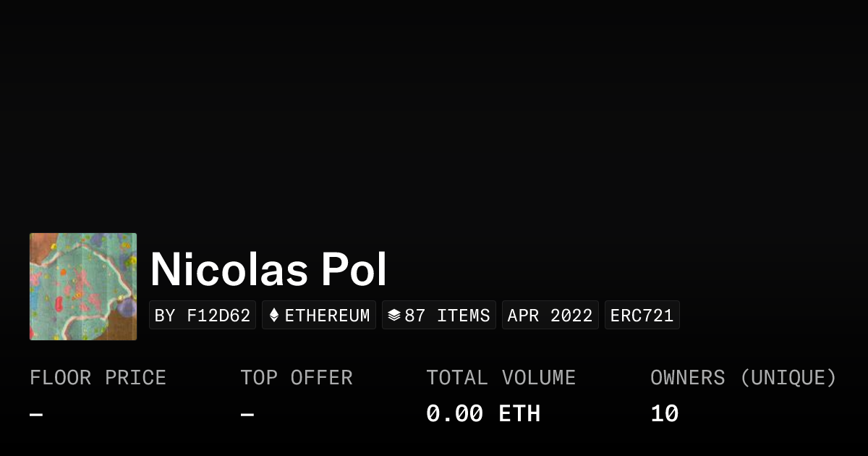Click the dash value under TOP OFFER
The height and width of the screenshot is (456, 868).
point(247,414)
